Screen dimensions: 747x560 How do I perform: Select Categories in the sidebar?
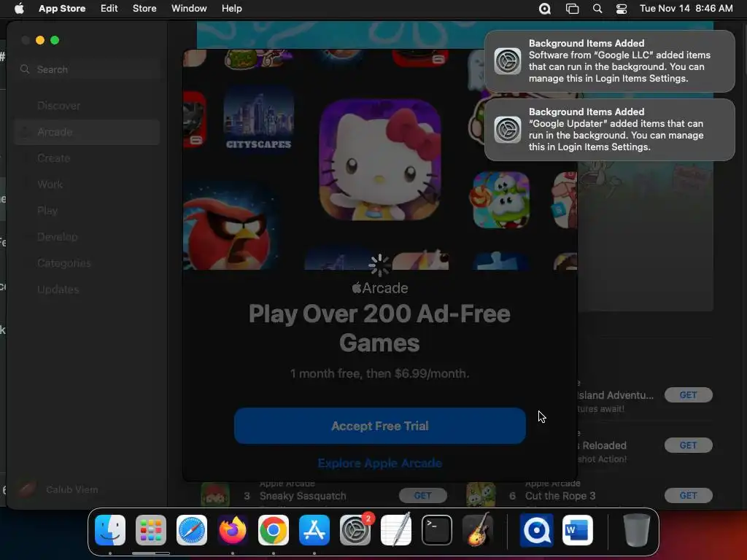88,262
